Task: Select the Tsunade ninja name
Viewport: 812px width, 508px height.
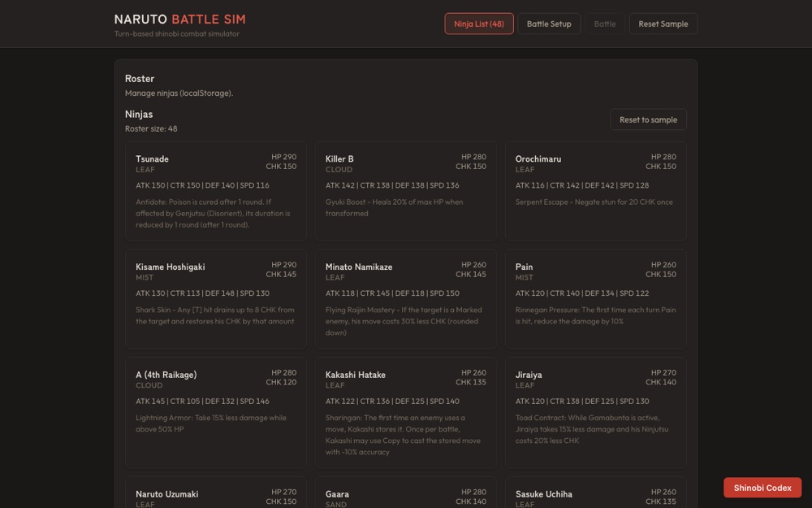Action: (x=153, y=159)
